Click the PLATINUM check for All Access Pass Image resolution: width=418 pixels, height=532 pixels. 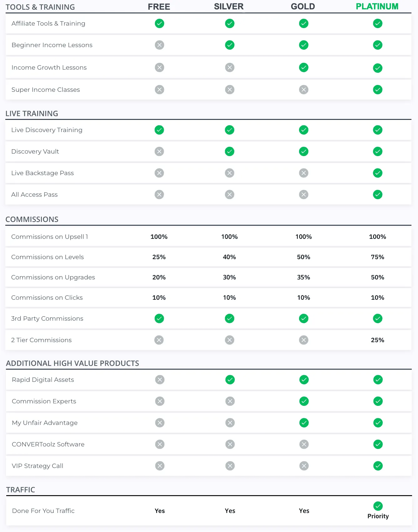[378, 195]
